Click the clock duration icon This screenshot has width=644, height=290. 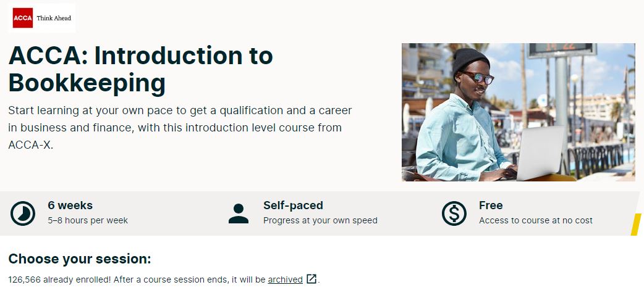tap(23, 213)
